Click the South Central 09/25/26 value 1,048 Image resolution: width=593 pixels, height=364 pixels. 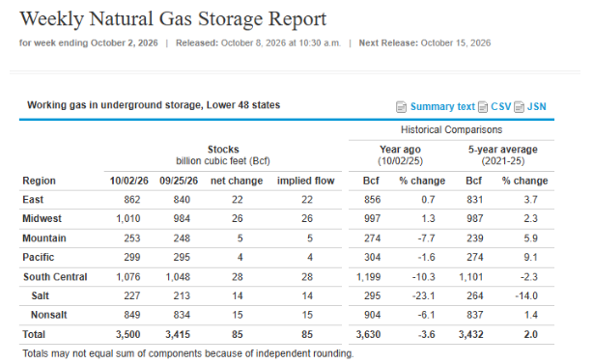point(178,277)
